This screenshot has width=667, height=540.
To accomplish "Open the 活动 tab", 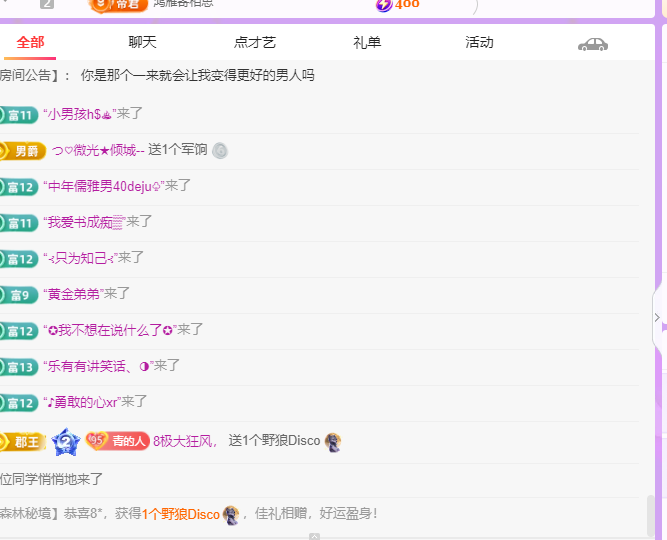I will (479, 43).
